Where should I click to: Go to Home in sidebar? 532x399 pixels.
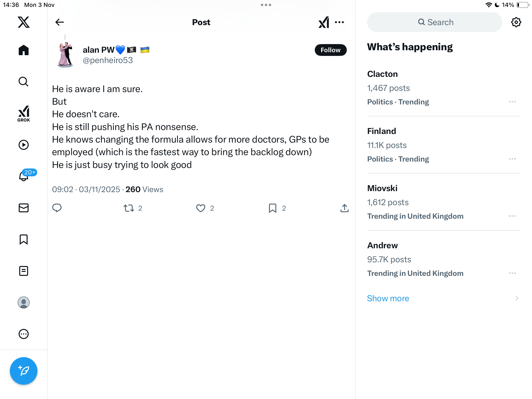click(24, 50)
